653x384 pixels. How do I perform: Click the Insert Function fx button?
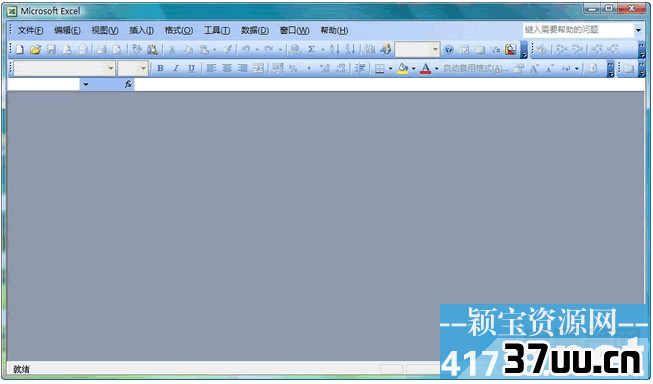[128, 84]
